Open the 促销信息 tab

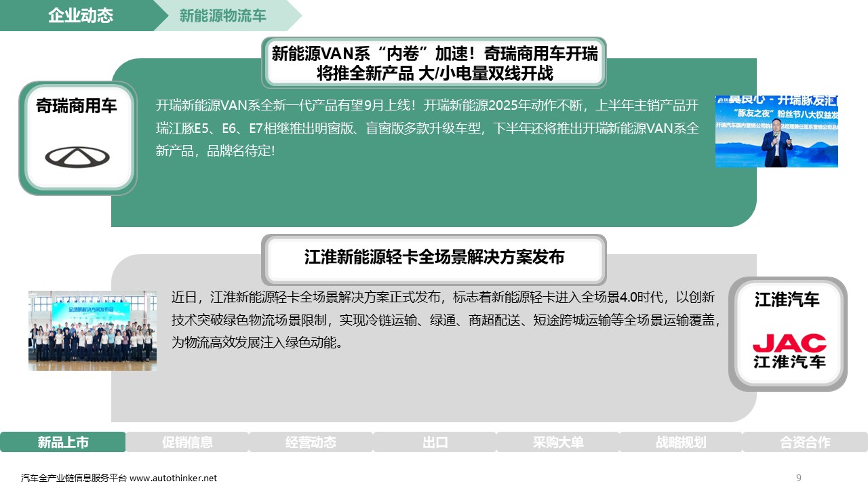[x=187, y=443]
